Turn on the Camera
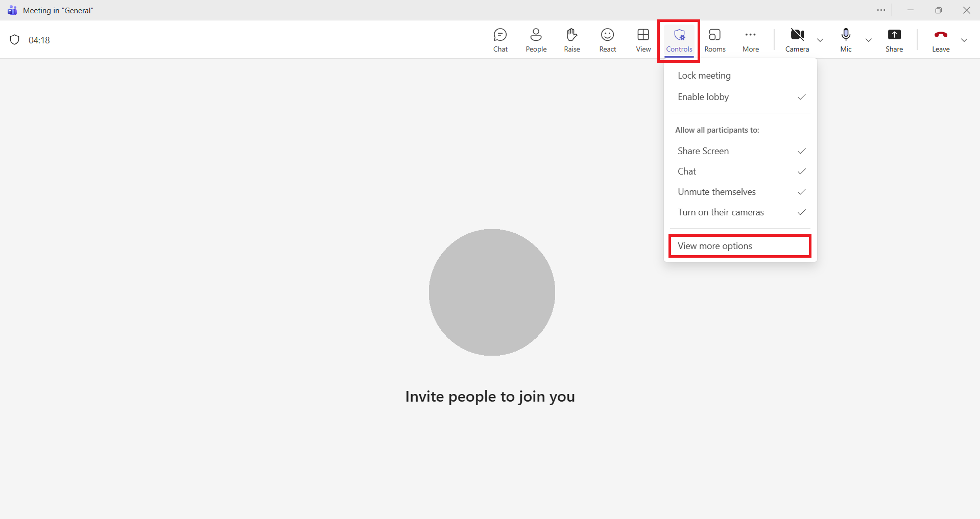Viewport: 980px width, 519px height. click(x=797, y=40)
